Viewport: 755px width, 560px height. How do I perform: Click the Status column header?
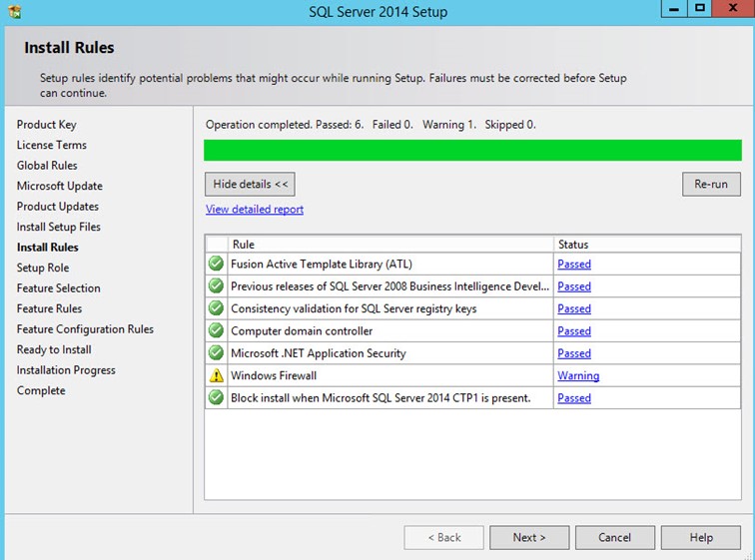pos(573,244)
